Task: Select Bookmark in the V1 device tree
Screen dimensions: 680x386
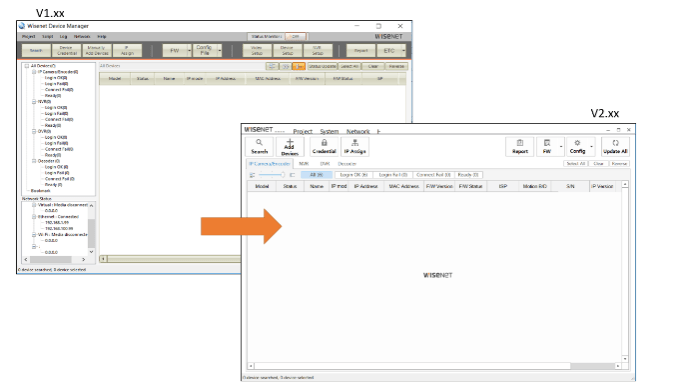Action: point(40,191)
